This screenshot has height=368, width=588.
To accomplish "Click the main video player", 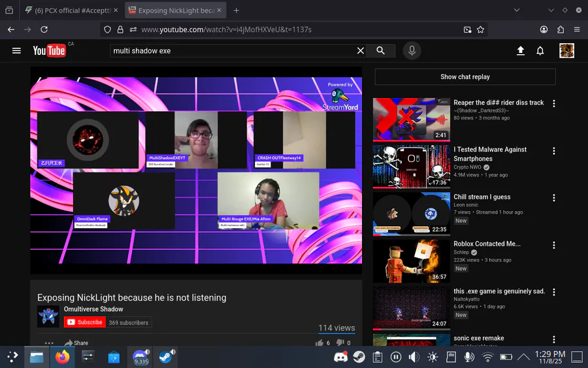I will click(x=196, y=171).
